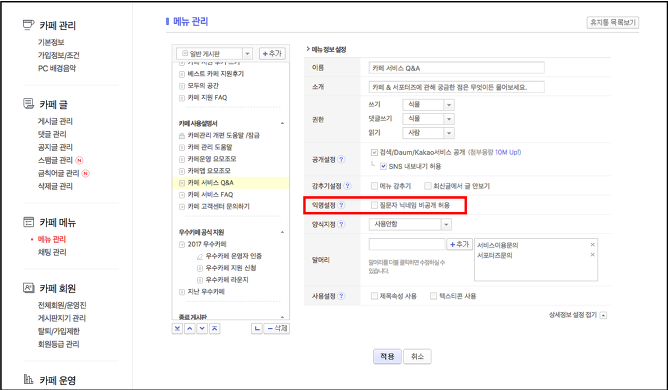This screenshot has height=390, width=668.
Task: Open the 댓글쓰기 permission dropdown
Action: pos(428,118)
